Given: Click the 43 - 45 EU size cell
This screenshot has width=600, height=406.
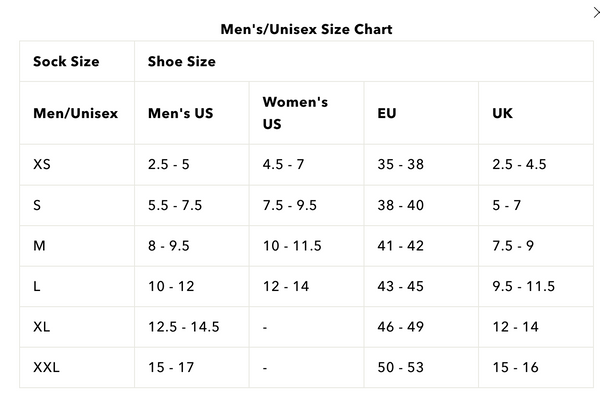Looking at the screenshot, I should 401,286.
